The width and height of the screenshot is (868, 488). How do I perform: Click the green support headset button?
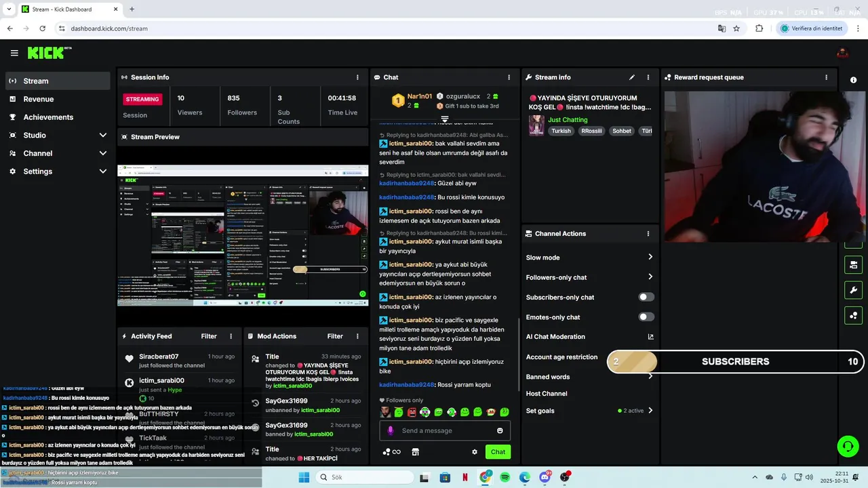(848, 446)
